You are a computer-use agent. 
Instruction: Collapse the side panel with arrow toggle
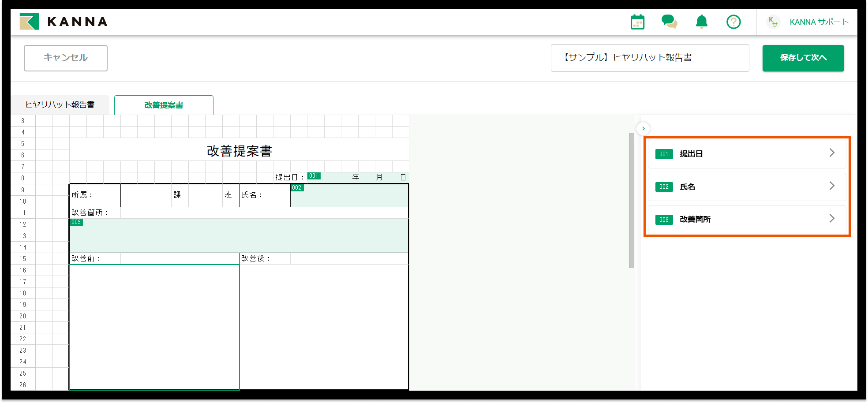click(x=644, y=128)
